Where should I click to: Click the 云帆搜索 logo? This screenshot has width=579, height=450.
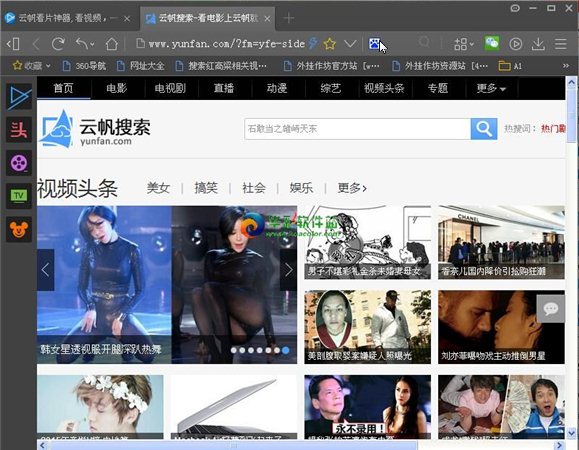95,129
